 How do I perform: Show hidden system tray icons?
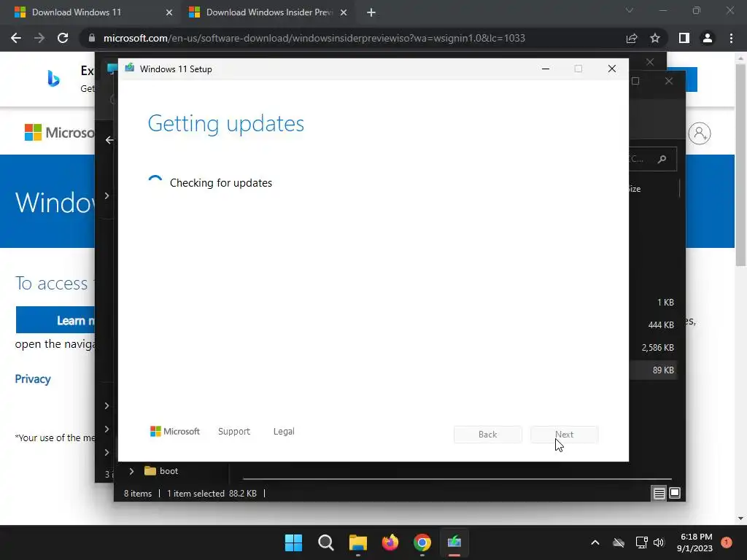click(595, 542)
